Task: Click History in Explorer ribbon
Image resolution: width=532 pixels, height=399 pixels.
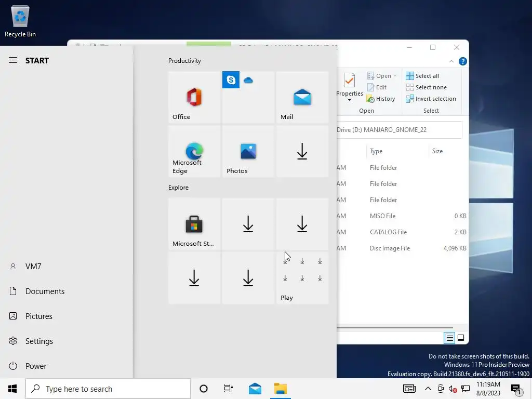Action: pyautogui.click(x=381, y=99)
